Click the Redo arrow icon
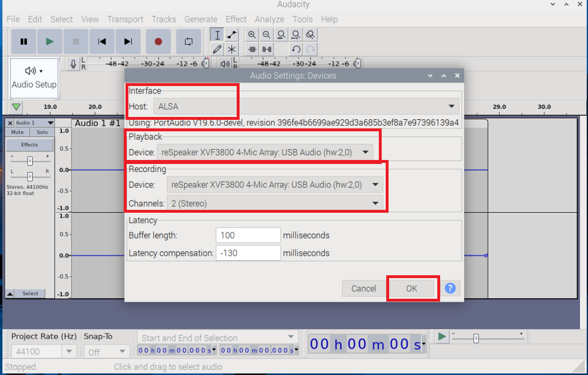588x375 pixels. (311, 49)
